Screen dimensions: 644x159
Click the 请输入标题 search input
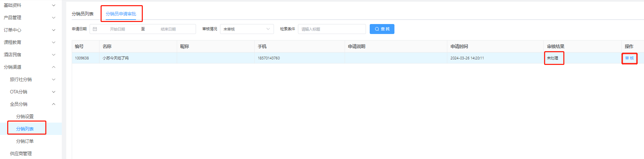tap(332, 29)
